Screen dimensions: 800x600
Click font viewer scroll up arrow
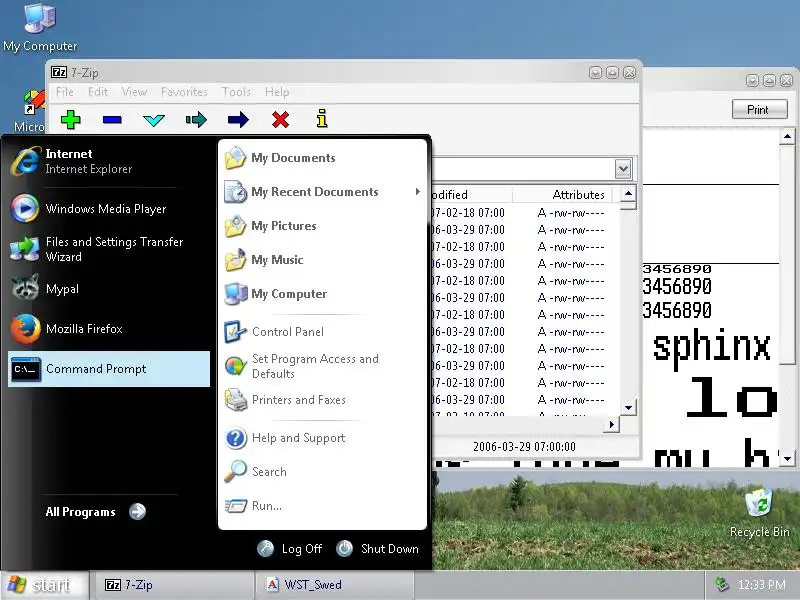pyautogui.click(x=787, y=136)
